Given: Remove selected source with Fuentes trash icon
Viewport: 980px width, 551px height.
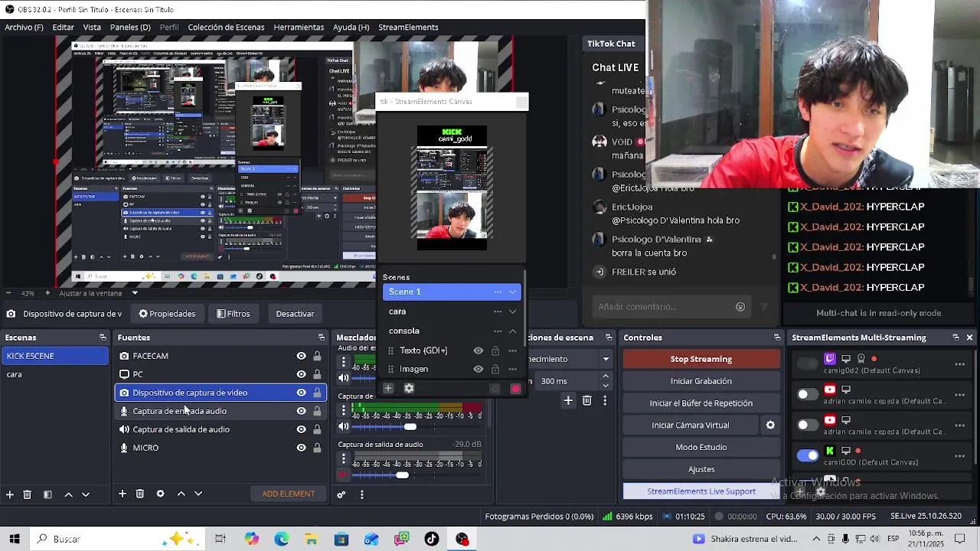Looking at the screenshot, I should 140,494.
